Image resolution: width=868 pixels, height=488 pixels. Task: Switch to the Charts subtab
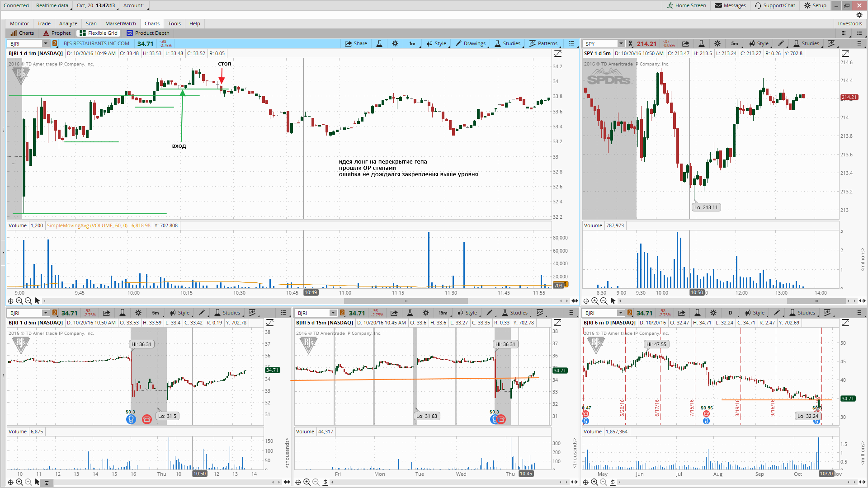click(22, 33)
